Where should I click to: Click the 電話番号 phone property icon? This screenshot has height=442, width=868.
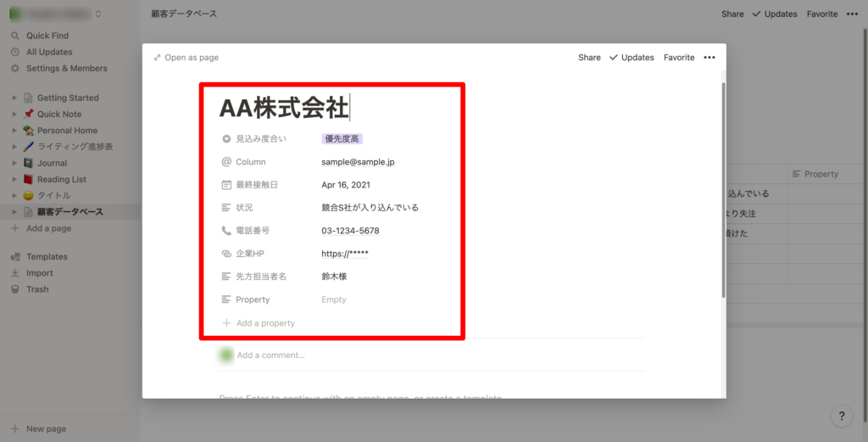(x=225, y=231)
